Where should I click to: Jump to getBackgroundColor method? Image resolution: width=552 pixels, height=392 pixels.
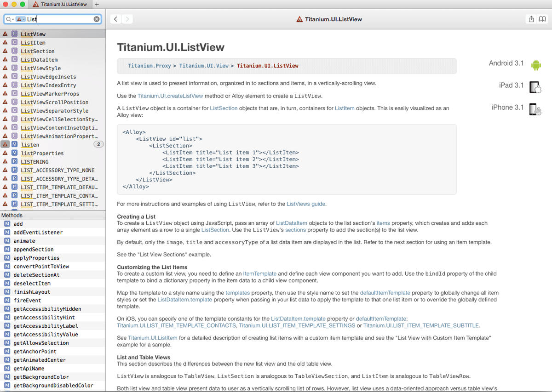click(x=53, y=377)
